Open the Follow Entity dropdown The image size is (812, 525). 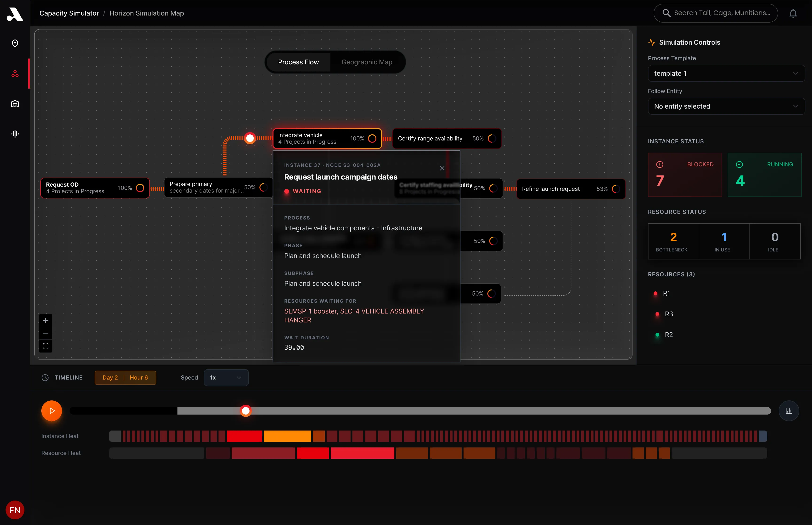pos(726,106)
